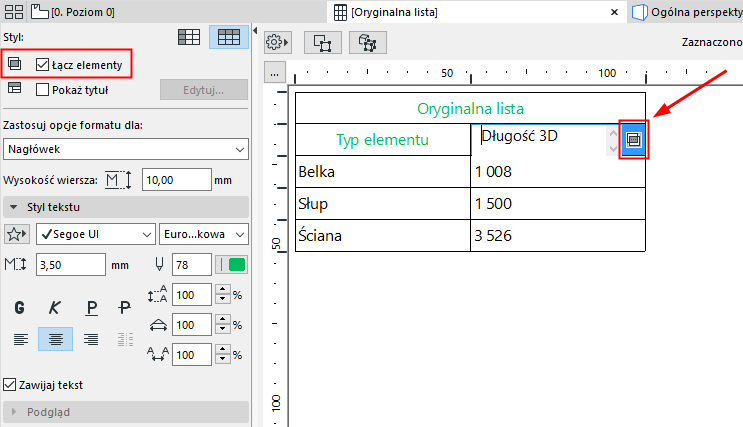Click the select in 2D toolbar button
743x427 pixels.
point(322,43)
